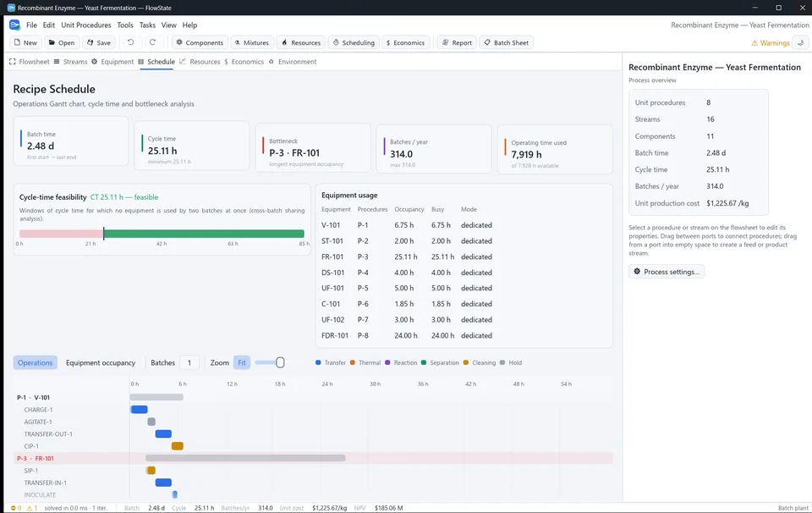Click the Bottleneck P-3 · FR-101 card
The width and height of the screenshot is (812, 513).
tap(313, 147)
